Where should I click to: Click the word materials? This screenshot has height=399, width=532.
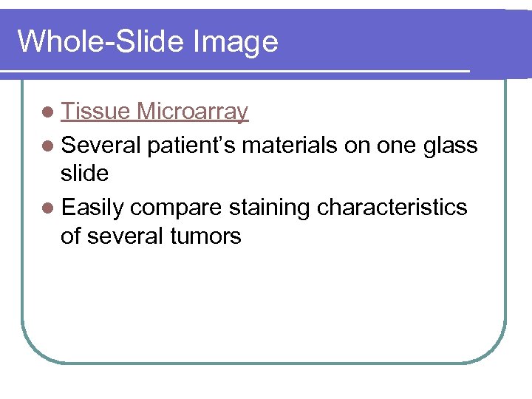click(x=290, y=145)
